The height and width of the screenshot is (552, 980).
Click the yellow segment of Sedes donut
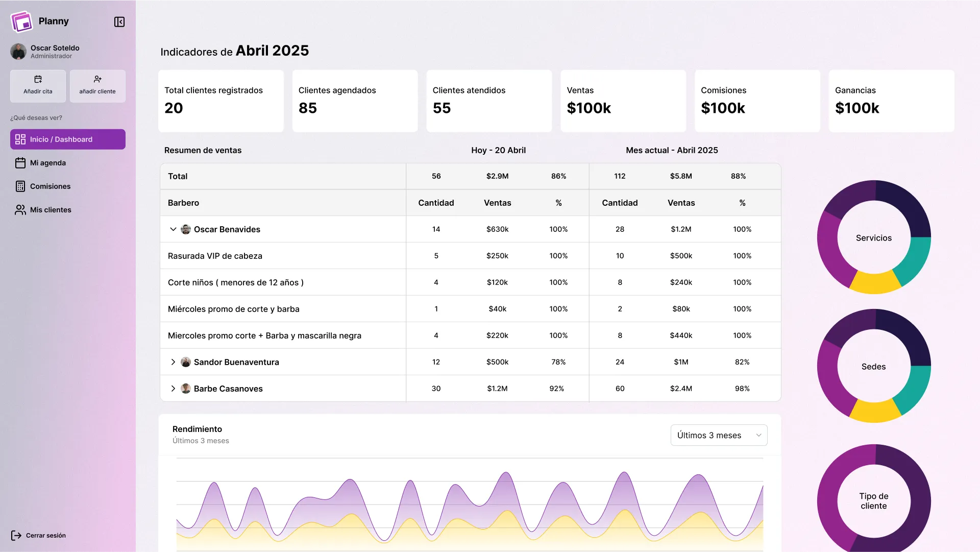[x=874, y=411]
